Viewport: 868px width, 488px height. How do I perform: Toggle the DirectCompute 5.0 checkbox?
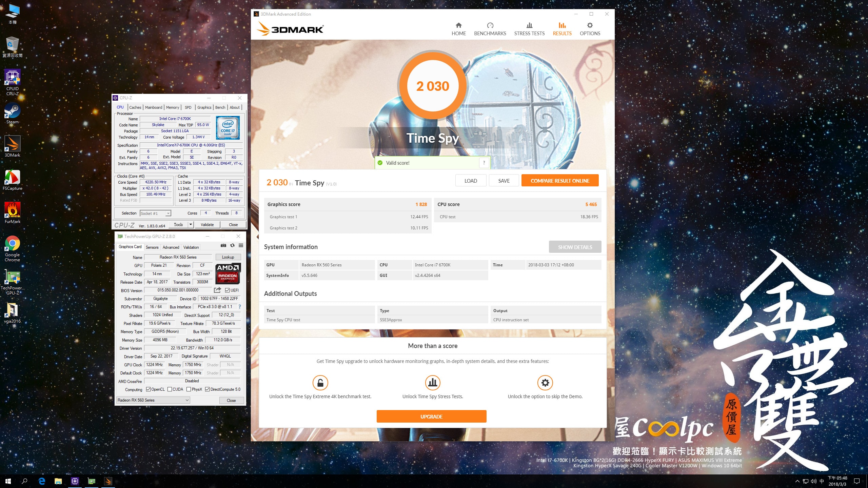point(207,389)
